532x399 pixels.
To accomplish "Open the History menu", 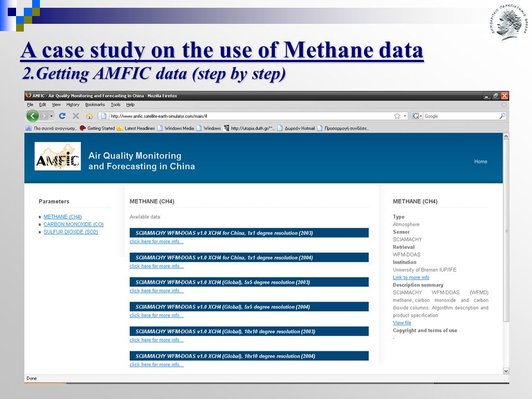I will [x=73, y=105].
